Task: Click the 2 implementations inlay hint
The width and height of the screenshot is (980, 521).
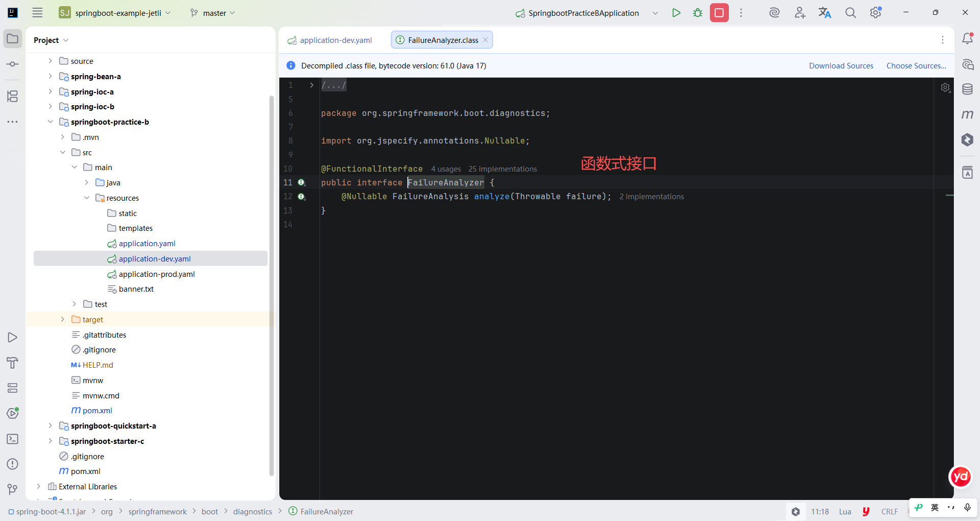Action: click(x=652, y=197)
